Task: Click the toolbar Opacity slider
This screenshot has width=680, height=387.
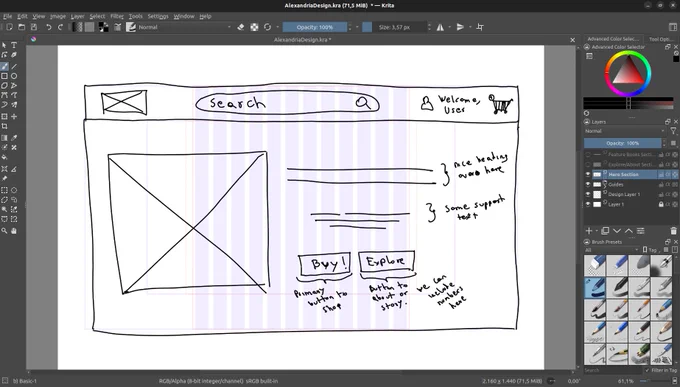Action: point(314,27)
